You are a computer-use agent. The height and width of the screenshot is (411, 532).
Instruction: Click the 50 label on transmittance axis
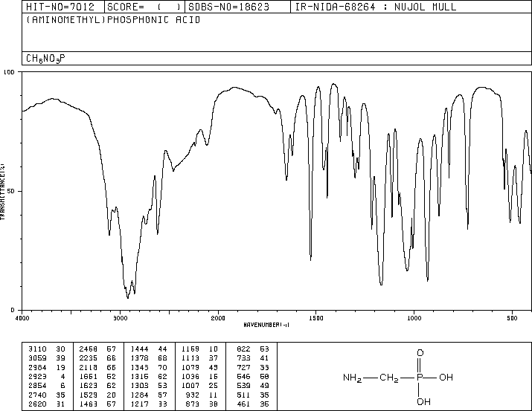[x=11, y=191]
